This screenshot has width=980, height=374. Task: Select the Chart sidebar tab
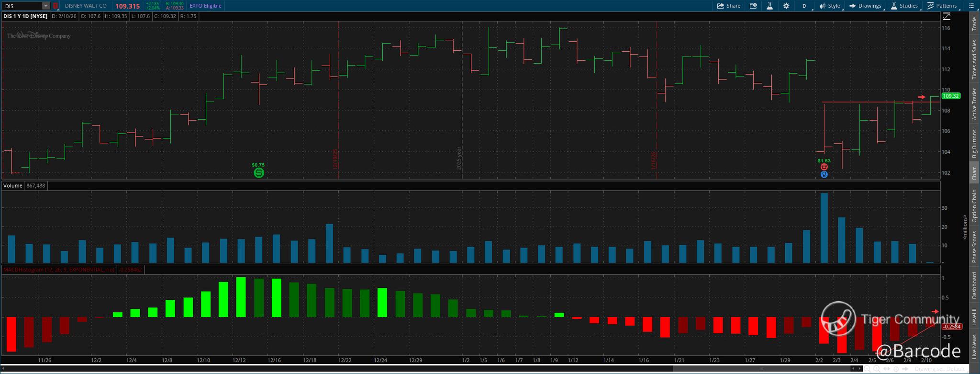(x=974, y=173)
